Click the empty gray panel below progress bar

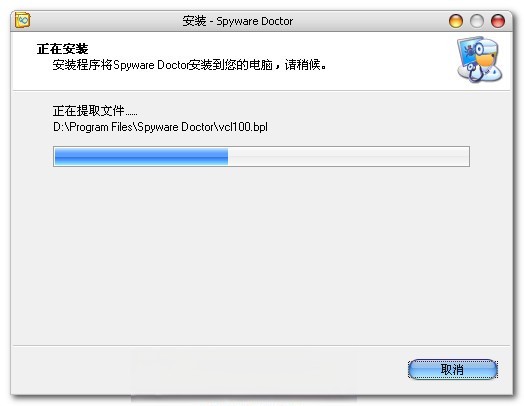(x=261, y=254)
